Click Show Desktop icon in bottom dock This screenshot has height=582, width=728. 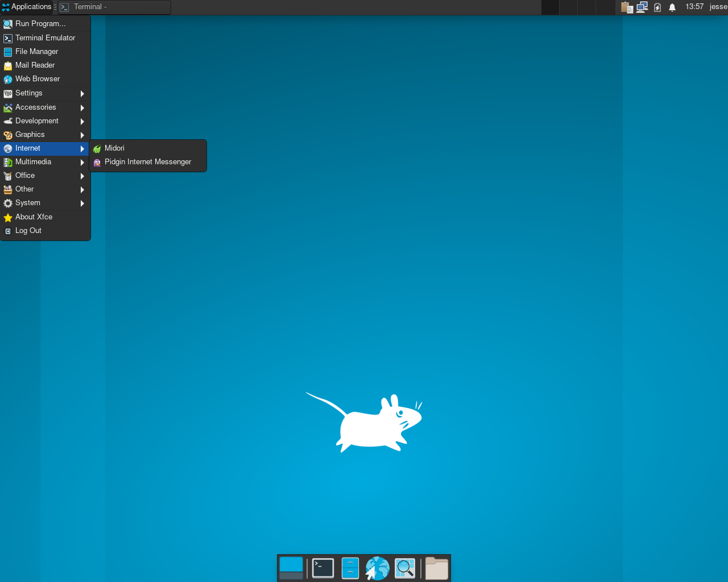click(291, 568)
